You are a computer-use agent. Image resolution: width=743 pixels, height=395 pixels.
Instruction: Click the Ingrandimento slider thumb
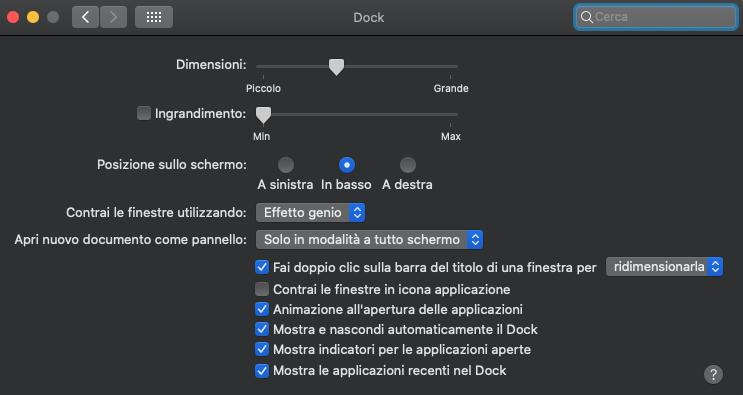pyautogui.click(x=263, y=115)
